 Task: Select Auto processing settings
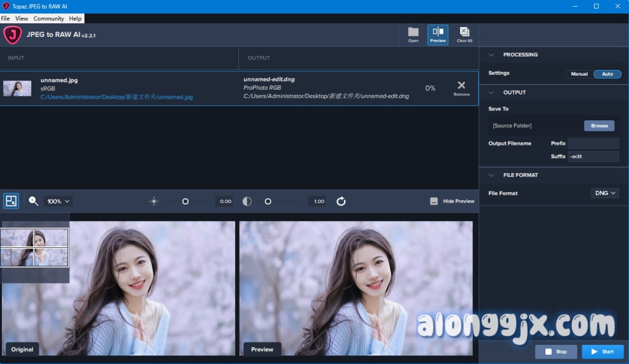pos(607,74)
